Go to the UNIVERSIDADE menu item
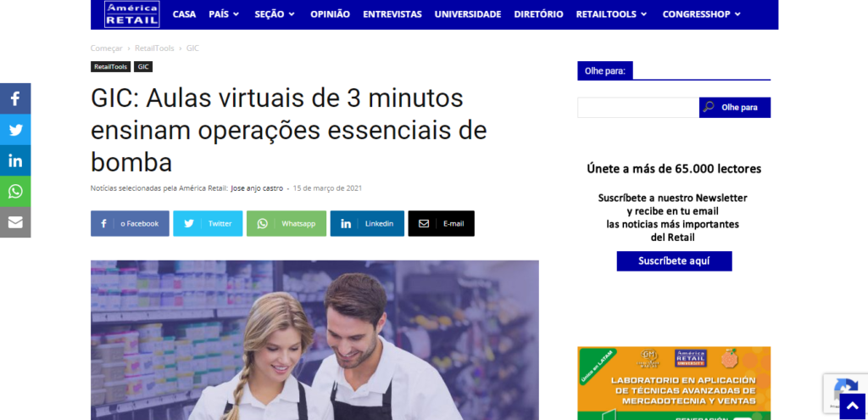 (468, 14)
